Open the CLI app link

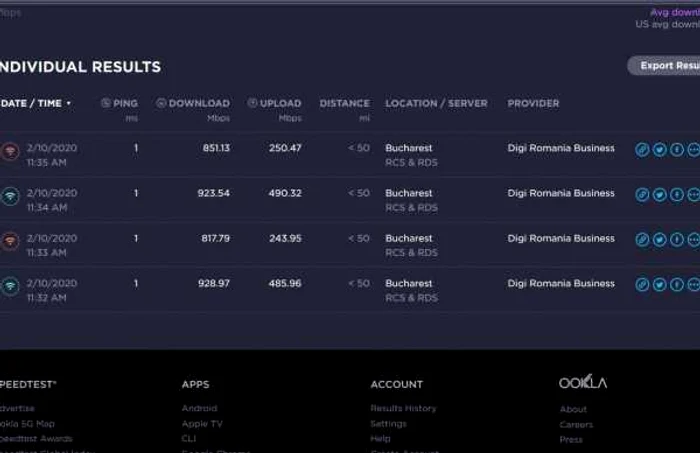click(189, 439)
